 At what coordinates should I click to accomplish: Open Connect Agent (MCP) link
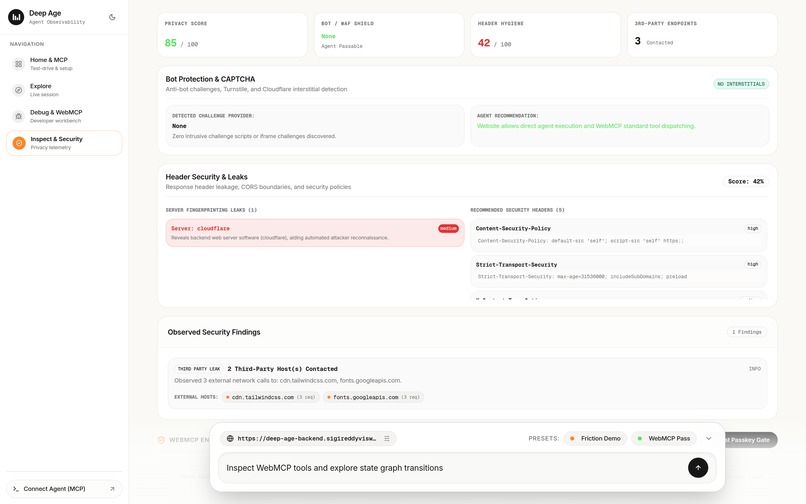click(64, 489)
